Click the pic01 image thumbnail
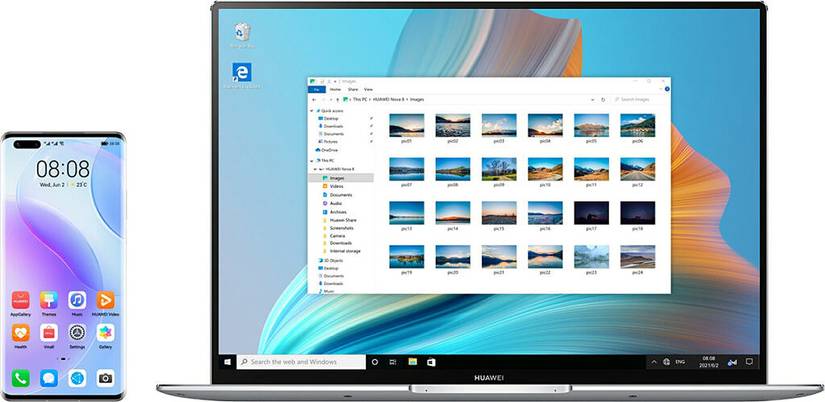 pos(406,125)
